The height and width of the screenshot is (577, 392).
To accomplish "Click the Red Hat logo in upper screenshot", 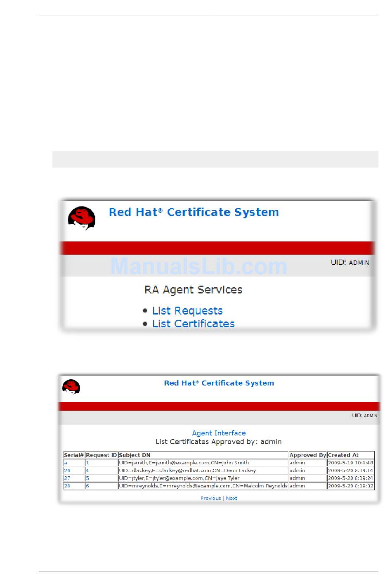I will 82,218.
